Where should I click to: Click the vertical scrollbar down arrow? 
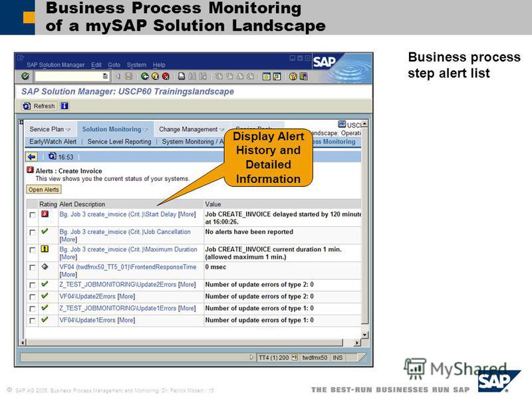(364, 335)
